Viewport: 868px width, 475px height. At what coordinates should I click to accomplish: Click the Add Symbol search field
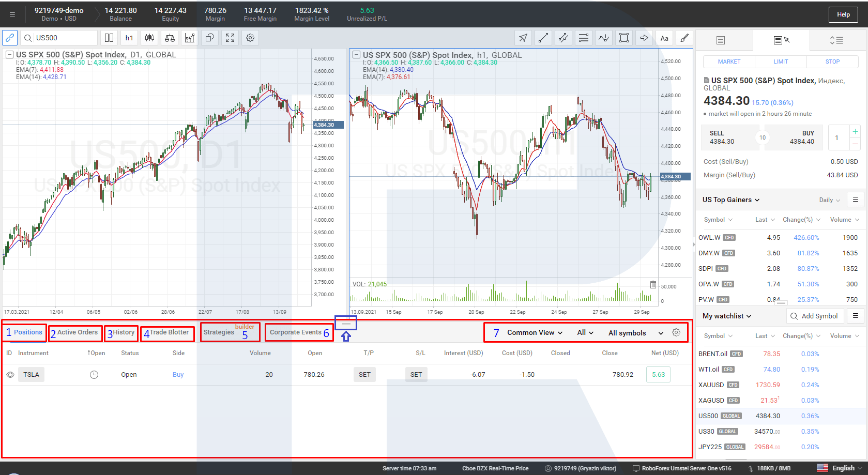coord(815,316)
